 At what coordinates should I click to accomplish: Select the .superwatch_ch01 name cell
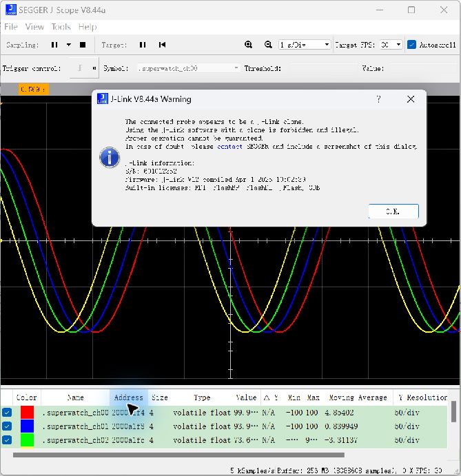pyautogui.click(x=75, y=426)
